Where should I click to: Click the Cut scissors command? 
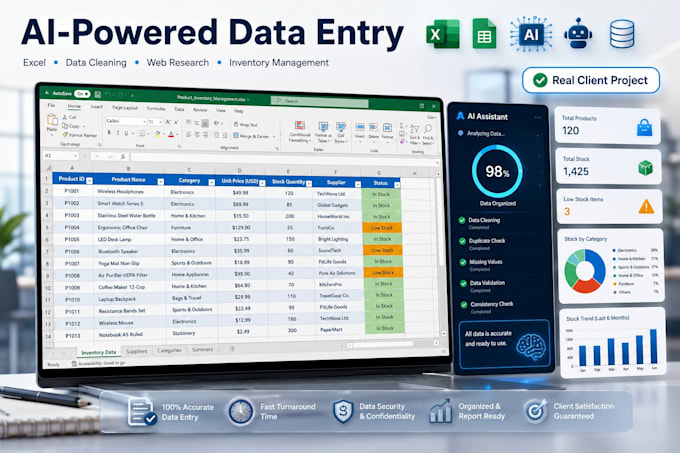coord(69,117)
